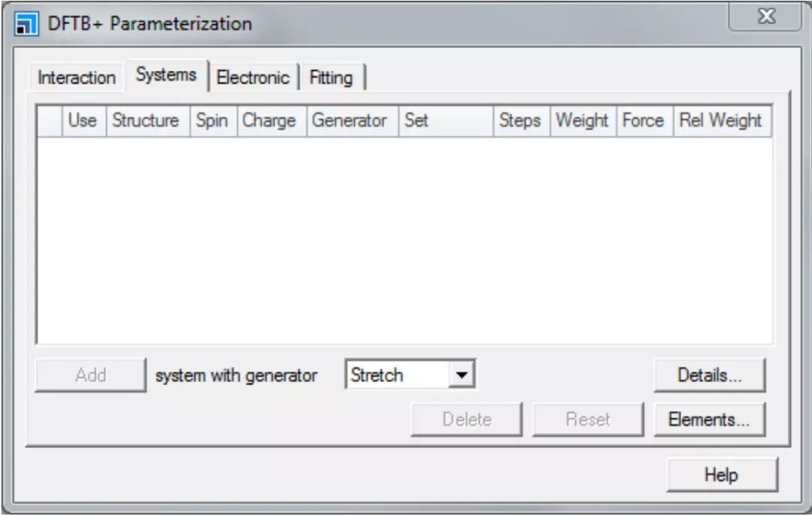Open the Details... dialog
812x516 pixels.
pos(710,375)
